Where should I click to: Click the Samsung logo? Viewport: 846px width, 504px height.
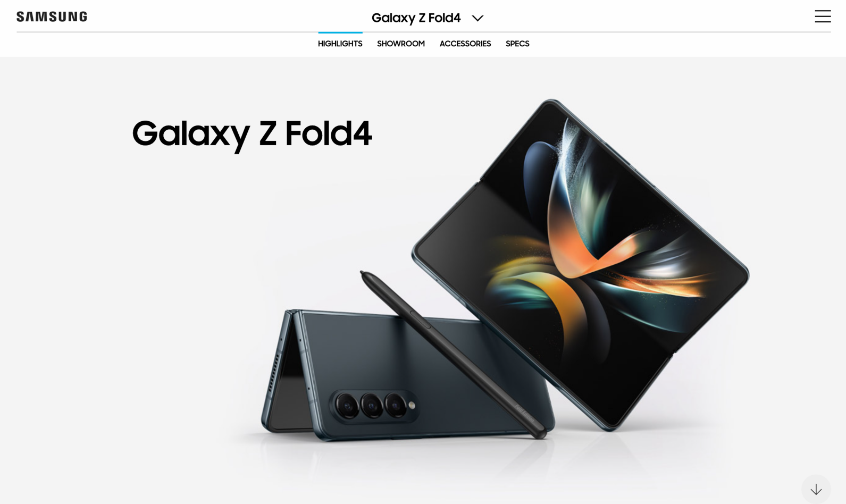pos(52,16)
